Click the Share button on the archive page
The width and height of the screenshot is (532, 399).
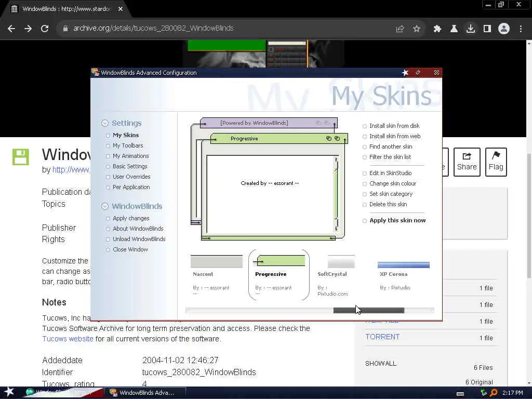click(467, 162)
